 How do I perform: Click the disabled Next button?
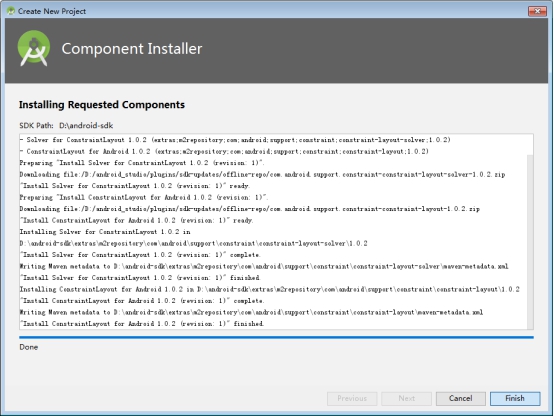coord(406,398)
